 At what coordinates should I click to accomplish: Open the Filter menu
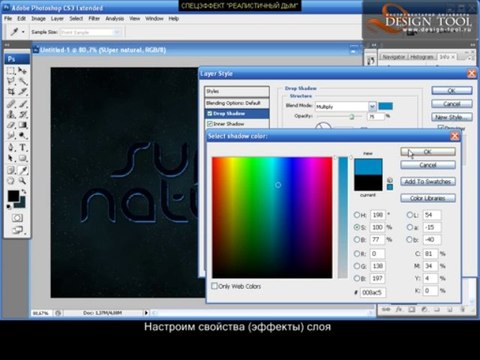(x=94, y=19)
